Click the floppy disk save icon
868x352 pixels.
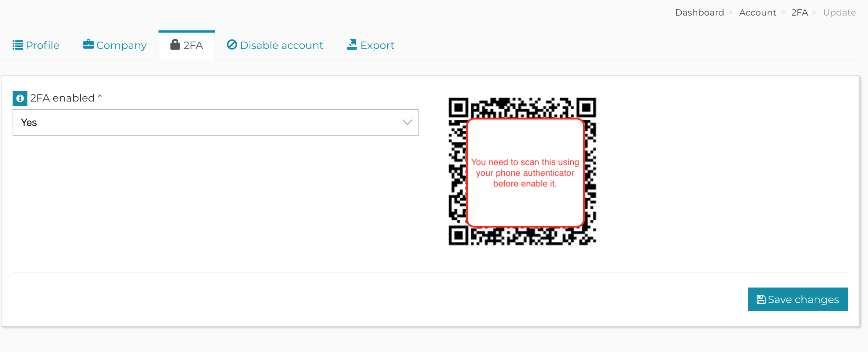click(x=761, y=299)
